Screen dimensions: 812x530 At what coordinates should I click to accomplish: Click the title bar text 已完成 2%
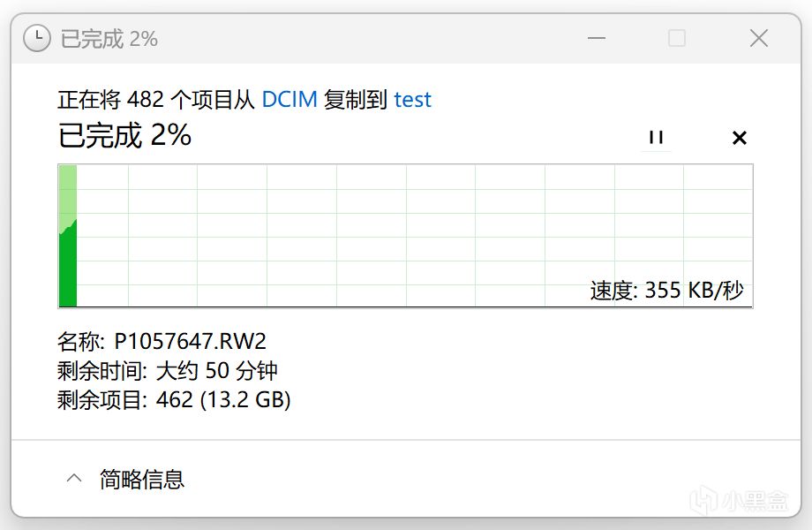pos(109,38)
